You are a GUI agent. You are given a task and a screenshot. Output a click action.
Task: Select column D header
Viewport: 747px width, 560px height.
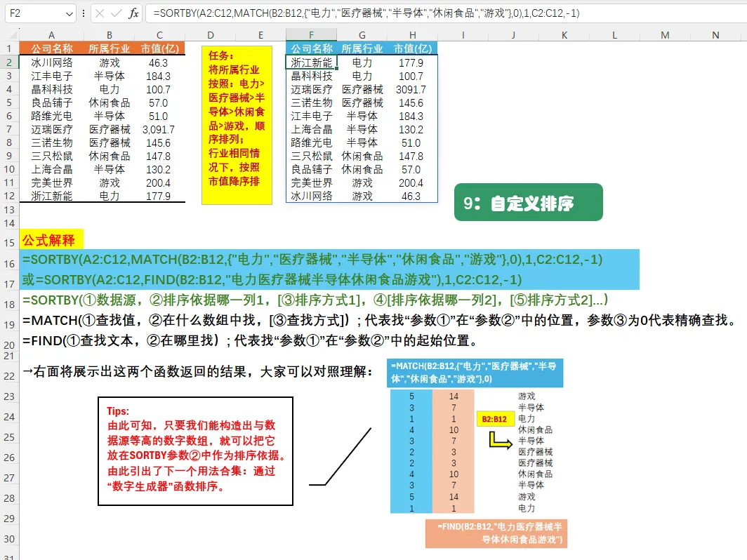tap(211, 35)
